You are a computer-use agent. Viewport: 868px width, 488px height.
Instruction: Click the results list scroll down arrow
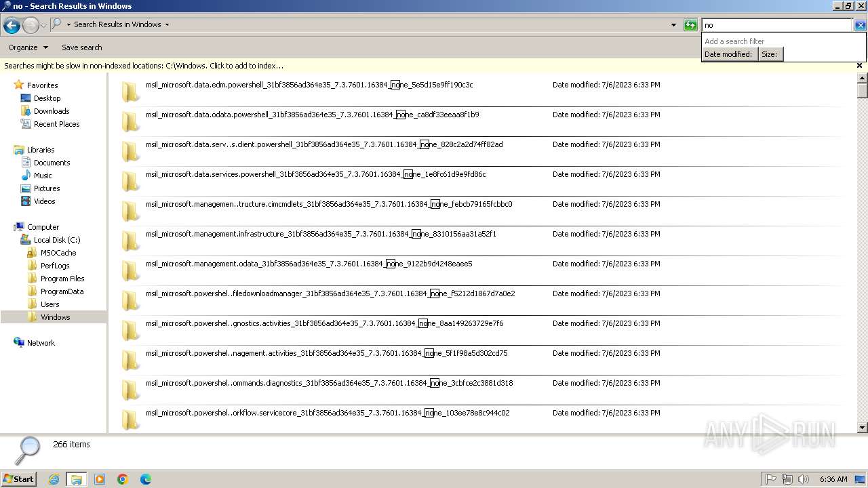(x=863, y=428)
